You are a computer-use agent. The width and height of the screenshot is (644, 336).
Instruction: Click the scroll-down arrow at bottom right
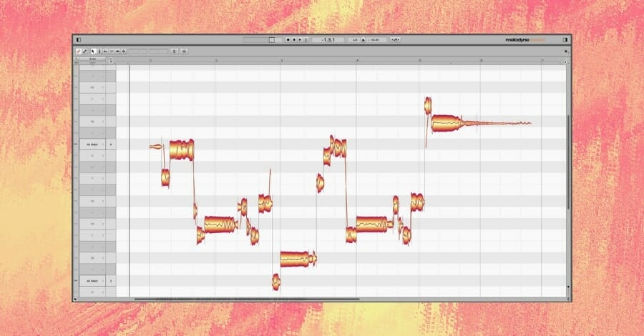click(x=568, y=287)
